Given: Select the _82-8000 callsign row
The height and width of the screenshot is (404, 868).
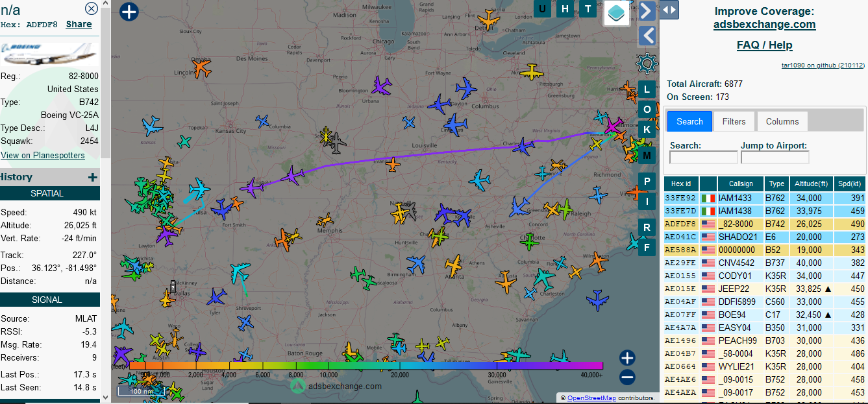Looking at the screenshot, I should [765, 224].
